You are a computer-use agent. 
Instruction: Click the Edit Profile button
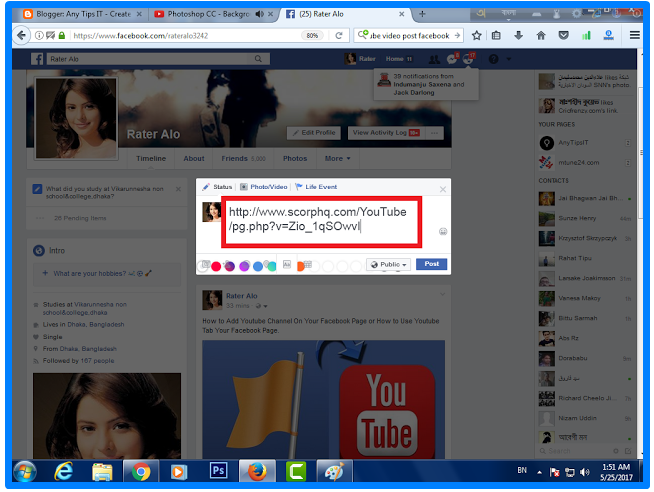[x=314, y=133]
